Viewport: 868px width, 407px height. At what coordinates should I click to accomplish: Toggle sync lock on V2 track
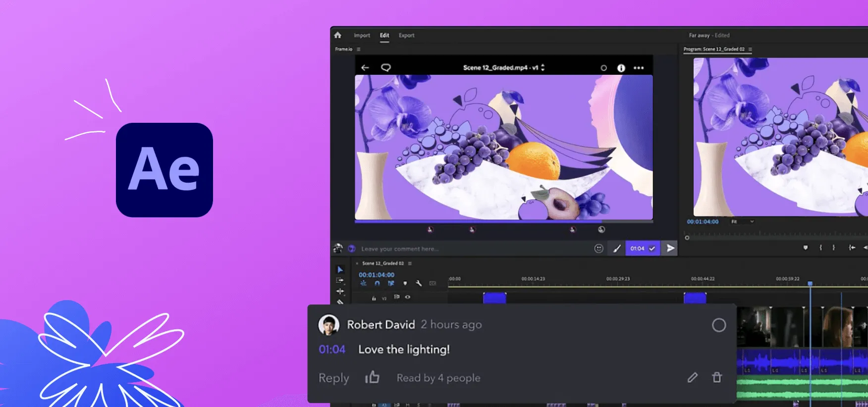(396, 297)
